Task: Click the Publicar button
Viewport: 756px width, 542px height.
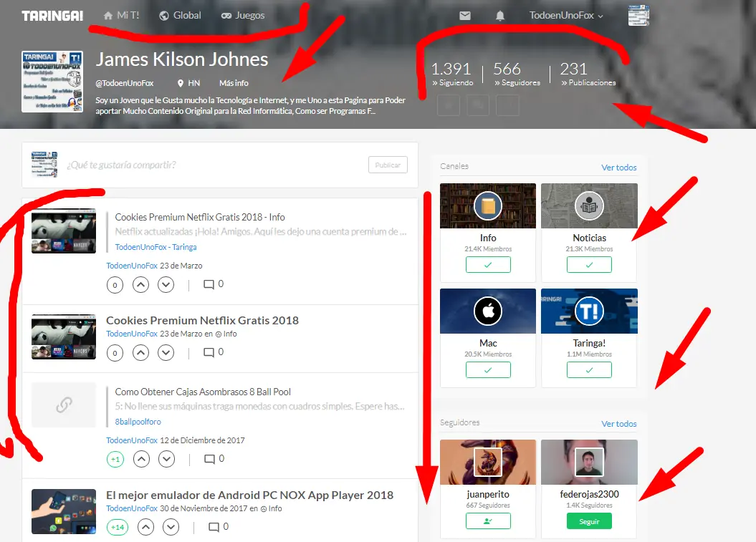Action: (388, 165)
